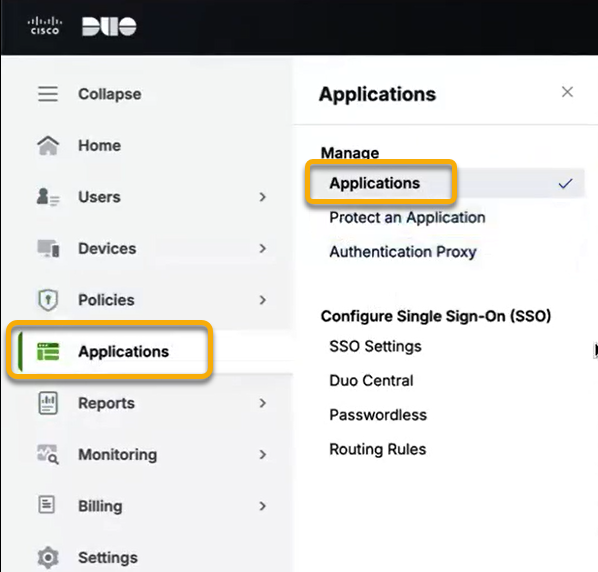The image size is (598, 572).
Task: Click the Users person icon
Action: [48, 197]
